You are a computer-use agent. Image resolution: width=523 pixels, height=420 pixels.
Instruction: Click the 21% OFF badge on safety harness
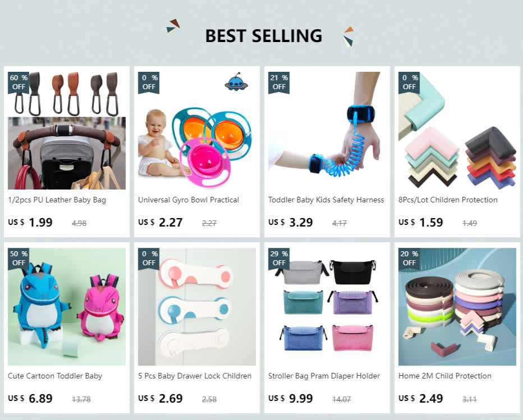coord(279,82)
